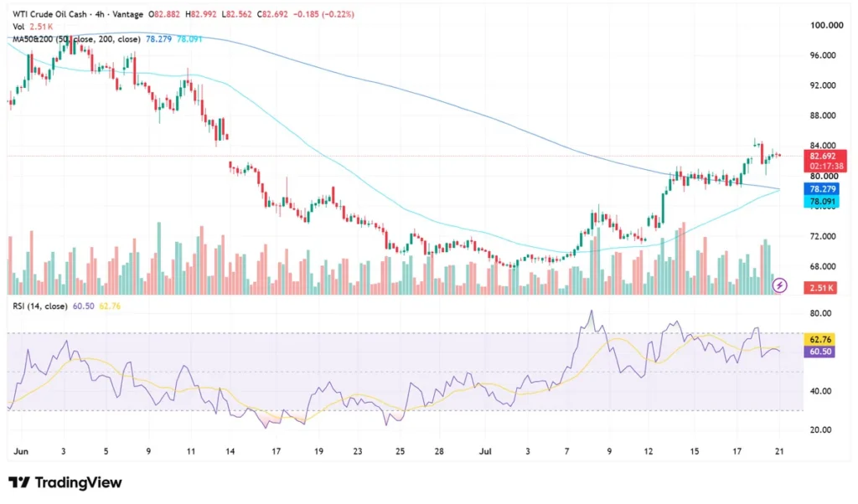Click the TradingView logo at bottom

tap(65, 483)
